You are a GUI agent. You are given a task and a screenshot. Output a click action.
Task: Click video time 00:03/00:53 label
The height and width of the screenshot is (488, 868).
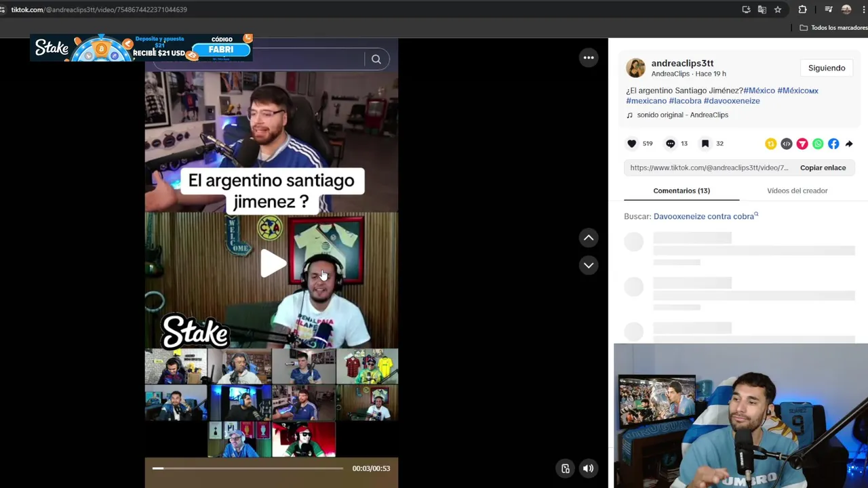pos(371,468)
